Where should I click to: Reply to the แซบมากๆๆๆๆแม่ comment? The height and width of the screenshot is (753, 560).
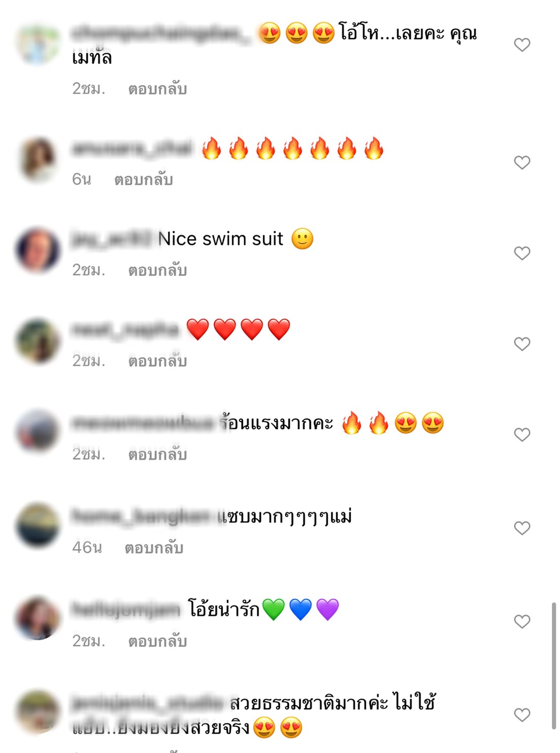[154, 547]
